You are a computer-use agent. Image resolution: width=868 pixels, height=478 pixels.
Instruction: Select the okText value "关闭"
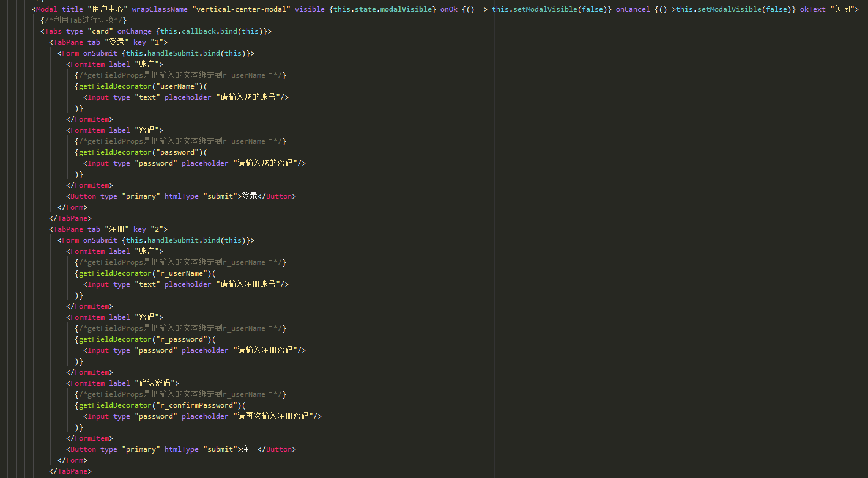(842, 9)
